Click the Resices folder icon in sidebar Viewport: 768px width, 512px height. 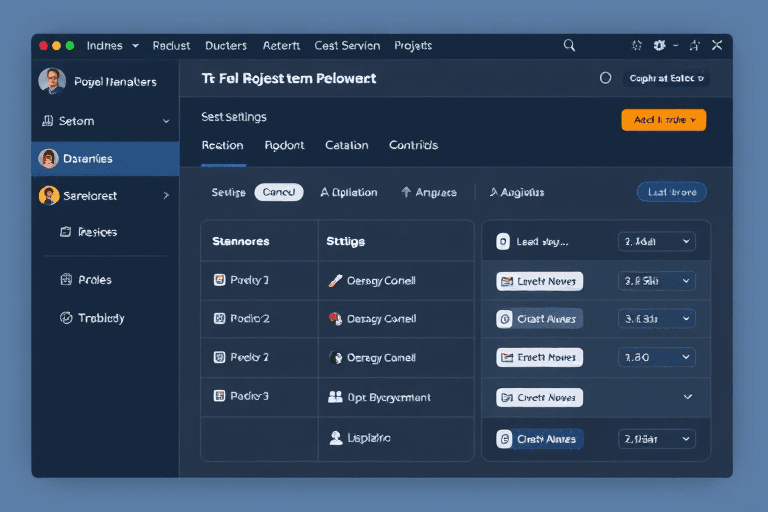point(66,232)
